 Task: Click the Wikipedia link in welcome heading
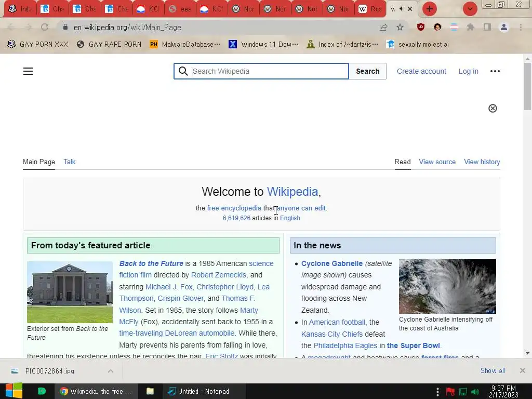click(292, 192)
